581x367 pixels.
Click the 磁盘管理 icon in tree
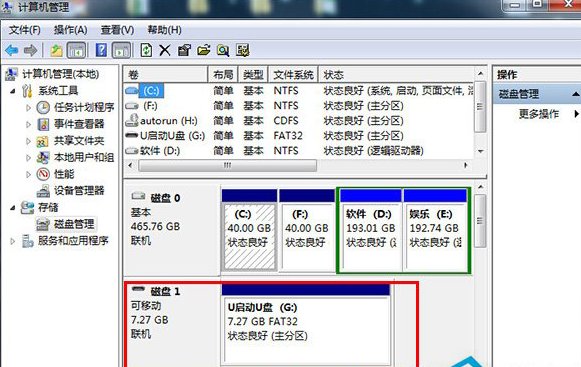[x=43, y=224]
